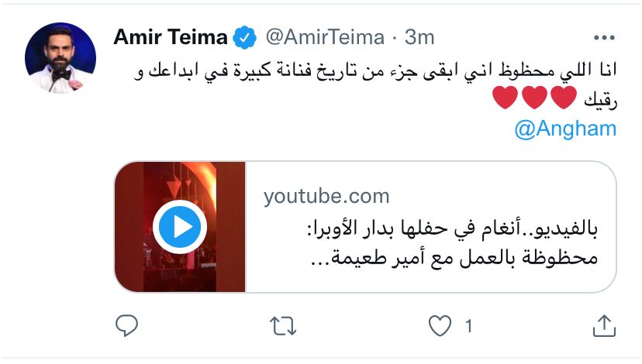642x364 pixels.
Task: Click the blue verified badge
Action: [x=247, y=37]
